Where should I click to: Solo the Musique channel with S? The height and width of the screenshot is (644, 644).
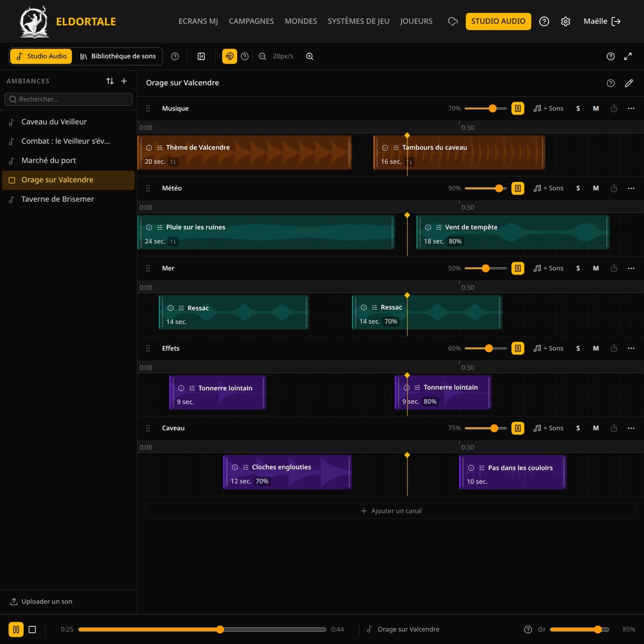pyautogui.click(x=578, y=109)
